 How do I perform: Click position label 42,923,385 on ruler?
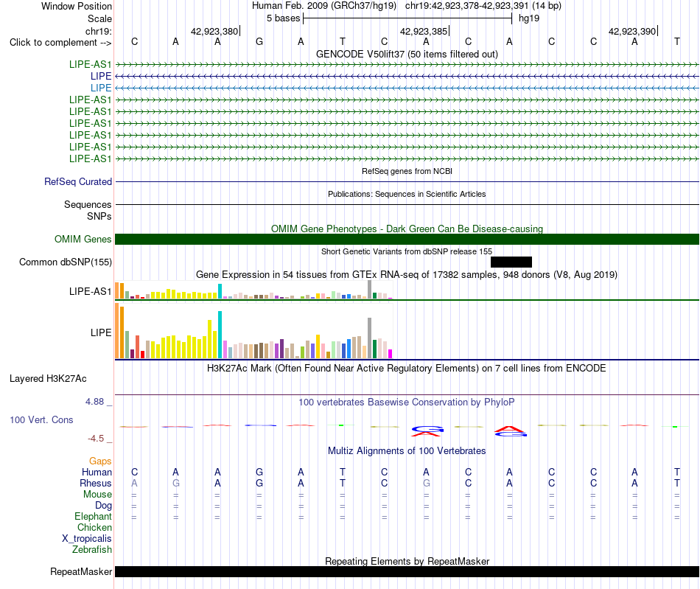tap(424, 31)
